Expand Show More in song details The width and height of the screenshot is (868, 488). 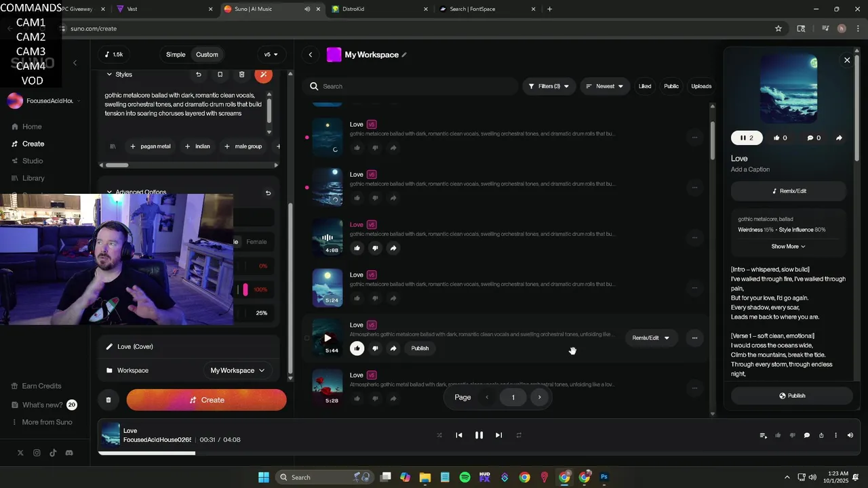(x=788, y=247)
